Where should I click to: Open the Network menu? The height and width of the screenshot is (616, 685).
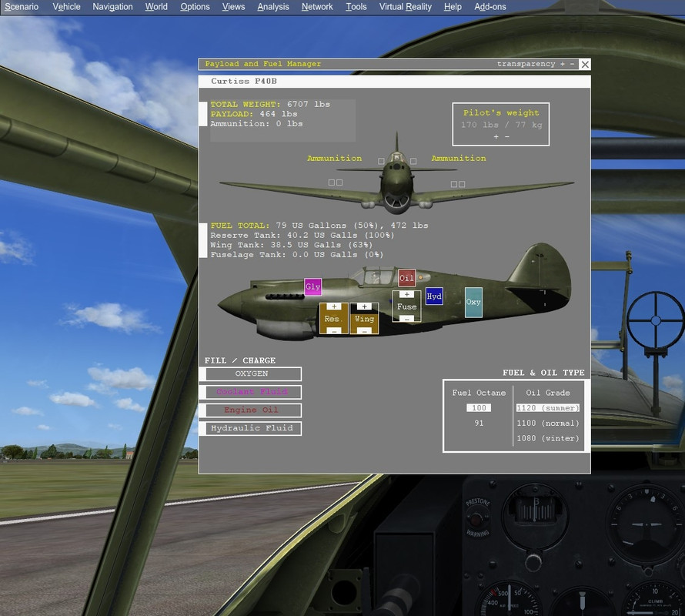pyautogui.click(x=317, y=7)
